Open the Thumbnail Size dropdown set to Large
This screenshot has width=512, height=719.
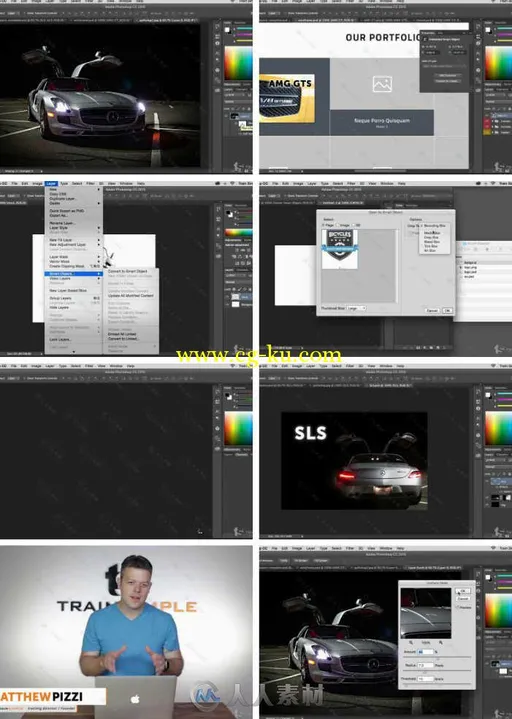(x=356, y=308)
